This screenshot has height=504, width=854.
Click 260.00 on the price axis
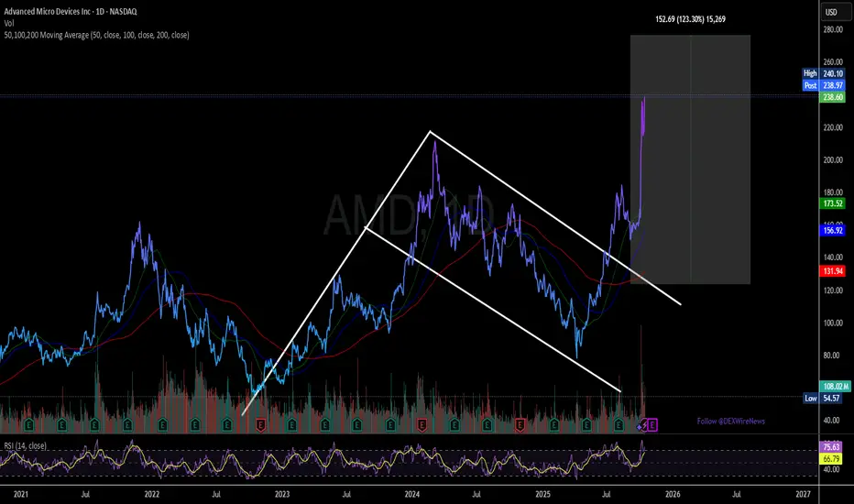[833, 62]
